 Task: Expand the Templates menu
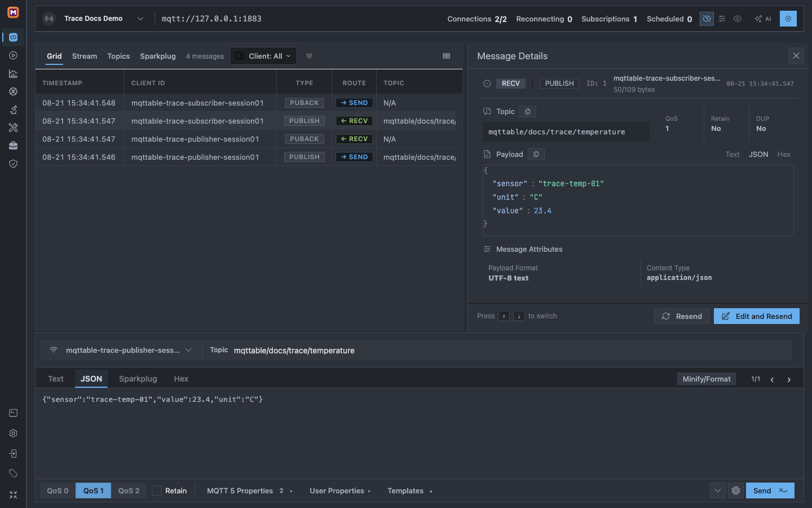(410, 491)
